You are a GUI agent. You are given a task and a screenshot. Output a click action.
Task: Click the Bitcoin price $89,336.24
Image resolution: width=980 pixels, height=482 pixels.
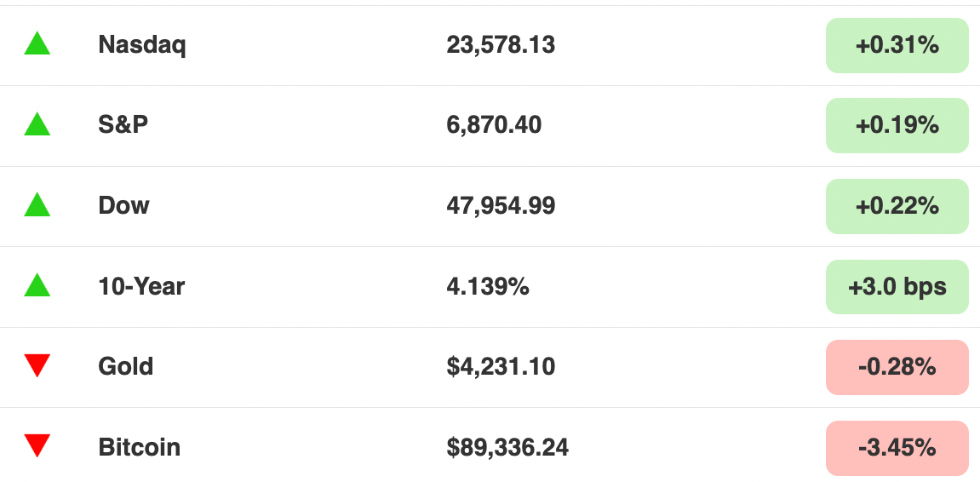pos(507,448)
